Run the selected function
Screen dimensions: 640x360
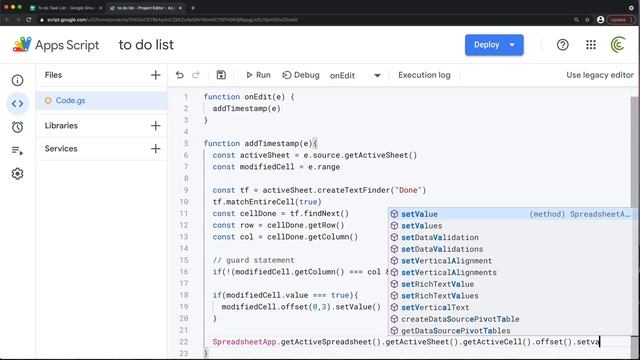[258, 75]
